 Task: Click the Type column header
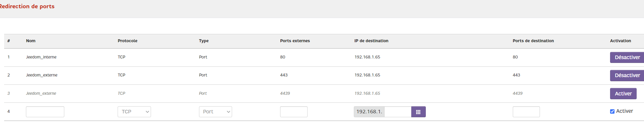pos(204,41)
